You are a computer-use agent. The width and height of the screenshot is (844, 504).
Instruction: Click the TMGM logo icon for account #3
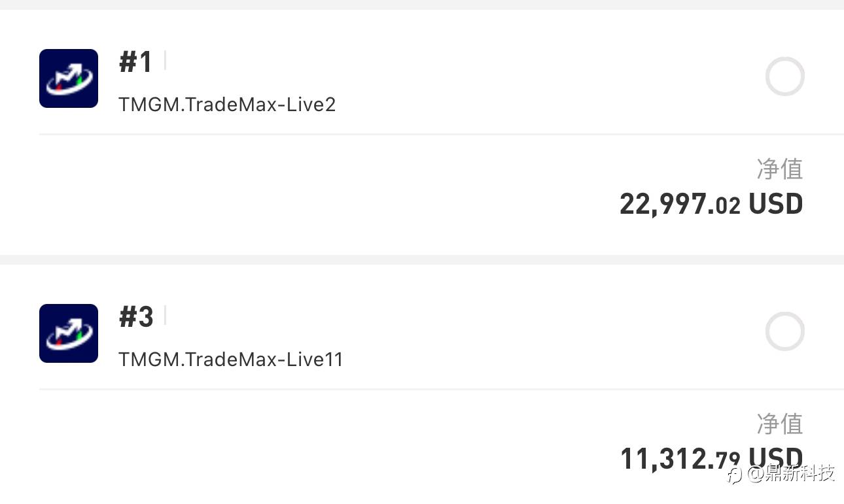pyautogui.click(x=69, y=333)
